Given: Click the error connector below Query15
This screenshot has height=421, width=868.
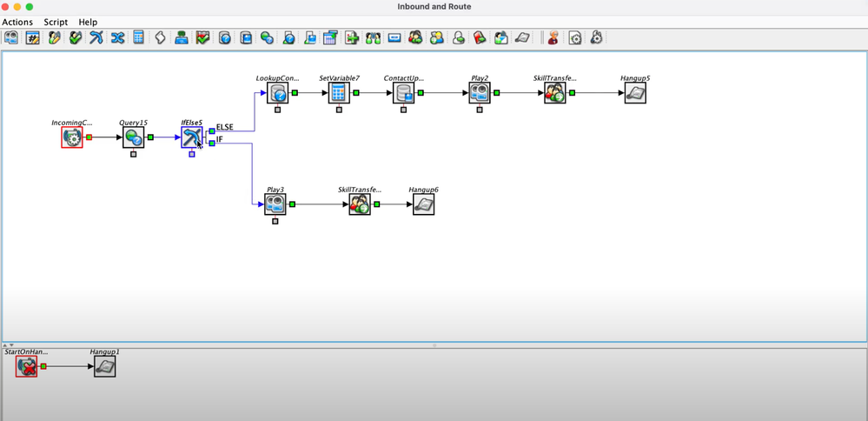Looking at the screenshot, I should [x=134, y=155].
